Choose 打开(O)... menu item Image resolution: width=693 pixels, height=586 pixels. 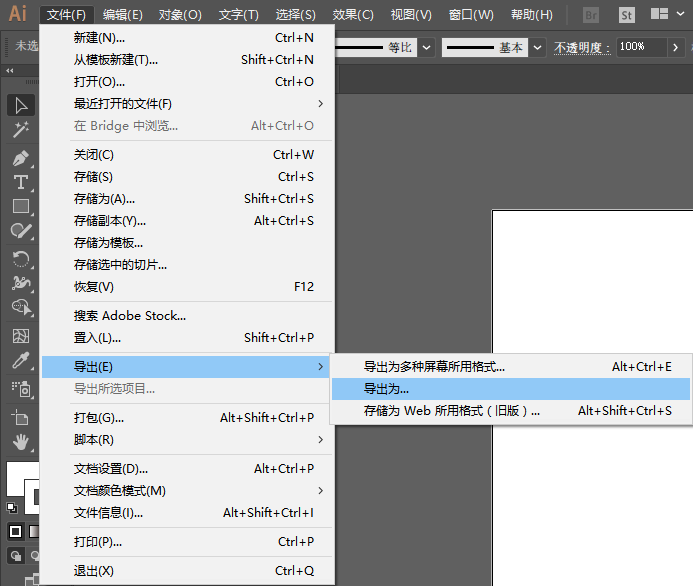(x=188, y=82)
